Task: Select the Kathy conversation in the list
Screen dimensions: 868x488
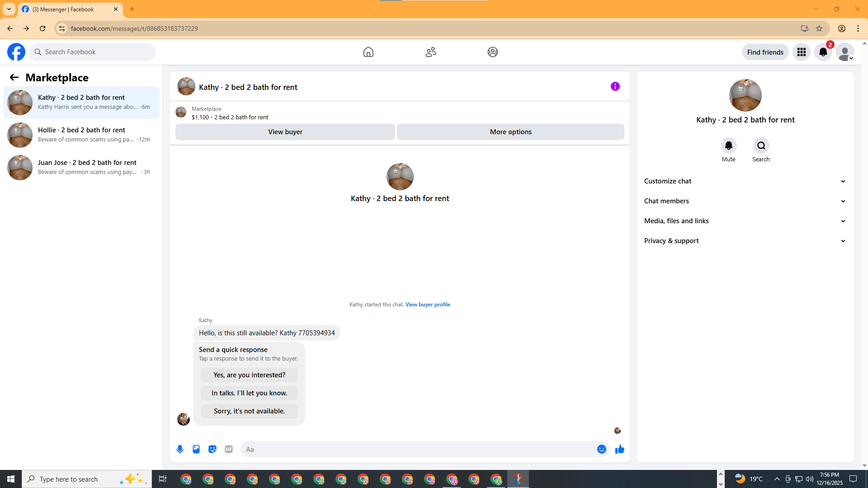Action: [x=81, y=103]
